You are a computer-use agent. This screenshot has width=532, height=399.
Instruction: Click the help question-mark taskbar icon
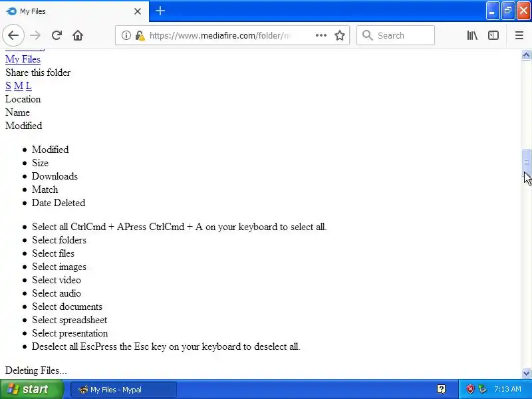[x=441, y=389]
